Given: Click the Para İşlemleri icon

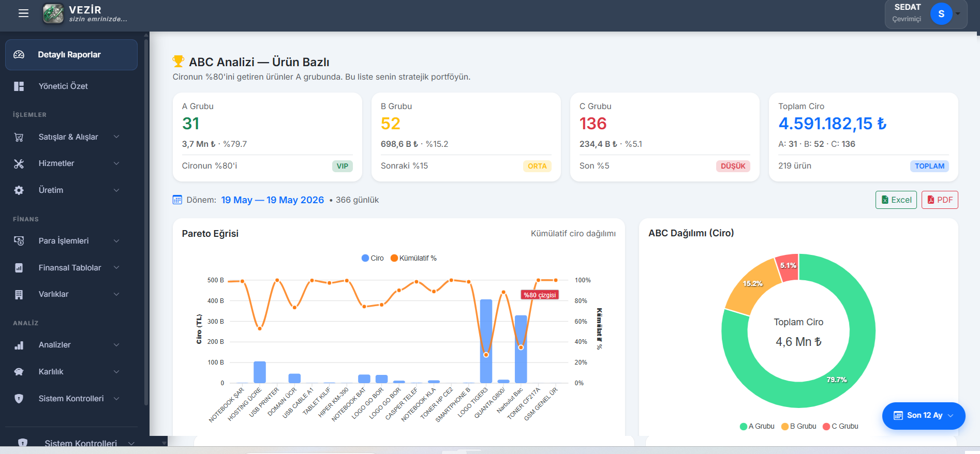Looking at the screenshot, I should click(19, 241).
